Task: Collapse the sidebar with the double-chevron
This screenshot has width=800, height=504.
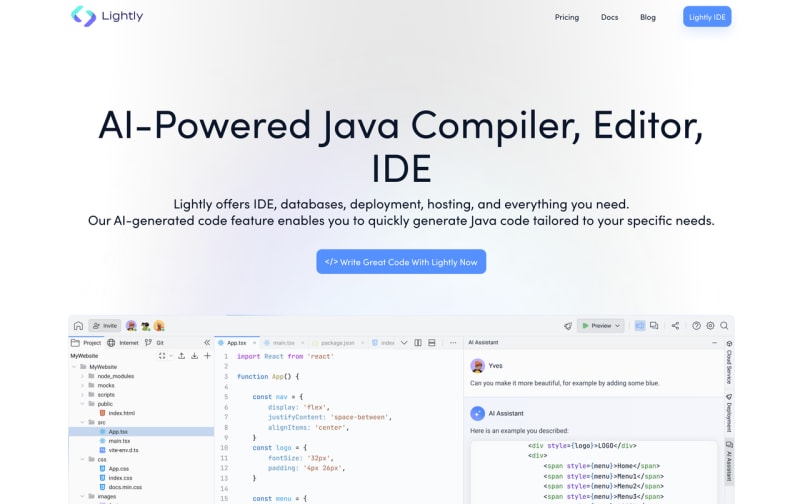Action: click(207, 343)
